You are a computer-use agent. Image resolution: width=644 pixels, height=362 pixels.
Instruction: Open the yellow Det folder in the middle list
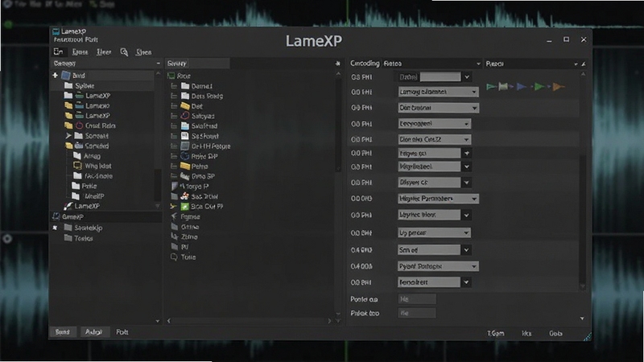tap(192, 106)
